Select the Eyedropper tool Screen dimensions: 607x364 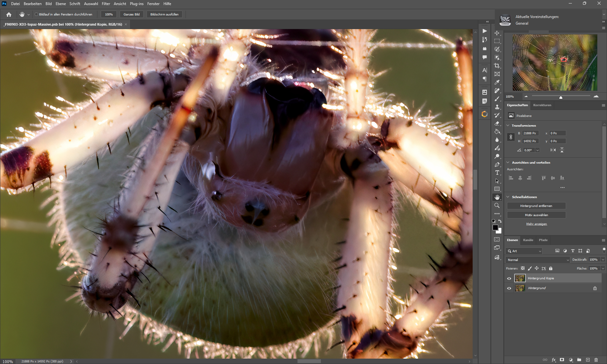[497, 82]
